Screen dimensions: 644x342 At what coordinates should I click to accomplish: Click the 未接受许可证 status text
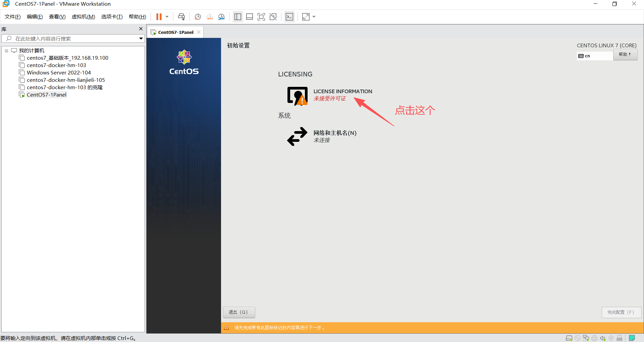(x=330, y=99)
